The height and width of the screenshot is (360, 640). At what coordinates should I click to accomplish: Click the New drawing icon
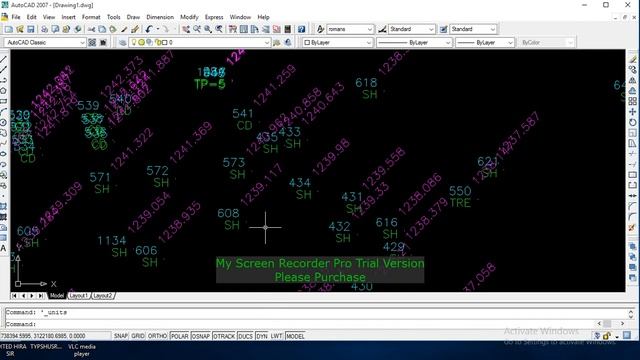[x=9, y=29]
